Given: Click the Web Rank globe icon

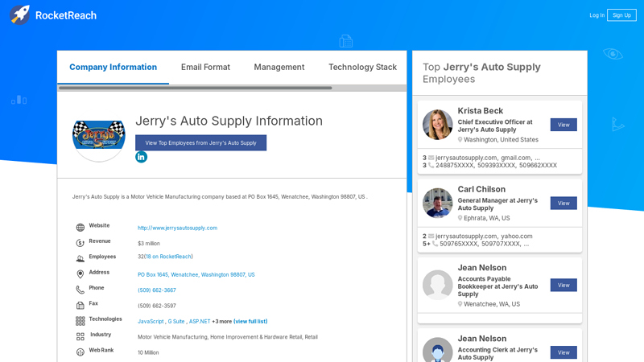Looking at the screenshot, I should (80, 352).
